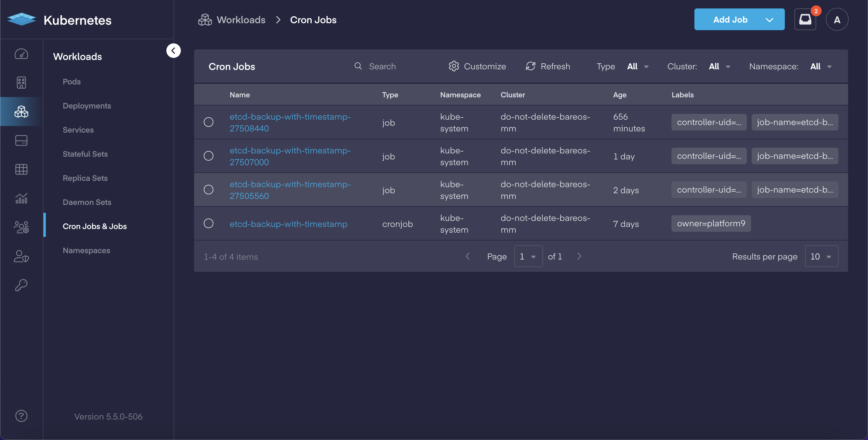Open Deployments in the Workloads menu
868x440 pixels.
click(x=87, y=106)
